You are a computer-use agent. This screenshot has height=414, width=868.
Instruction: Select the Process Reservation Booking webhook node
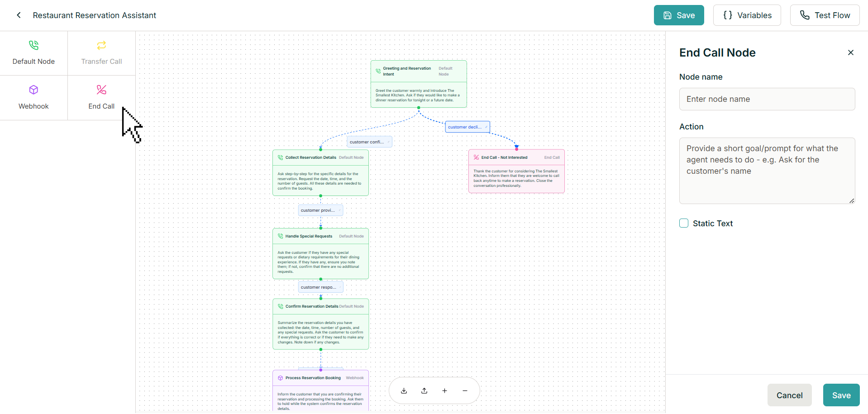(x=321, y=390)
